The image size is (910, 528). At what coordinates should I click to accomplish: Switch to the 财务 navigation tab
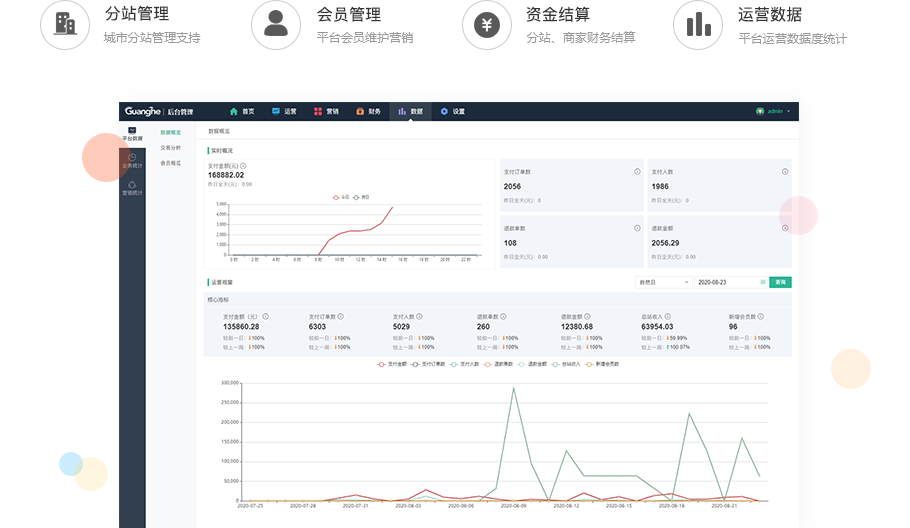368,111
